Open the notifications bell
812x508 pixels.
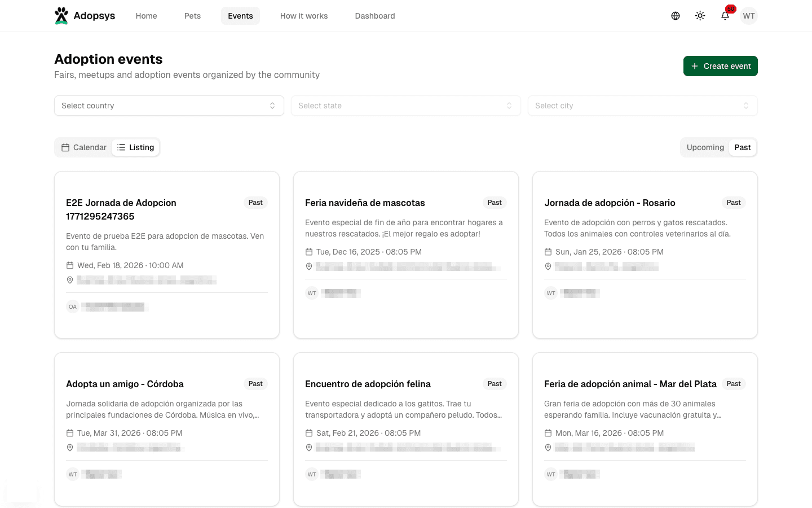(725, 16)
